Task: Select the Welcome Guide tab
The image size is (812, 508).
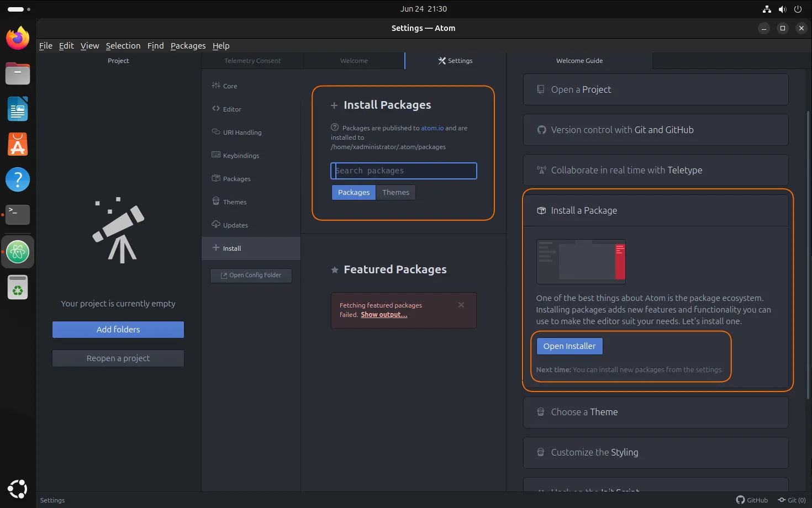Action: click(x=579, y=61)
